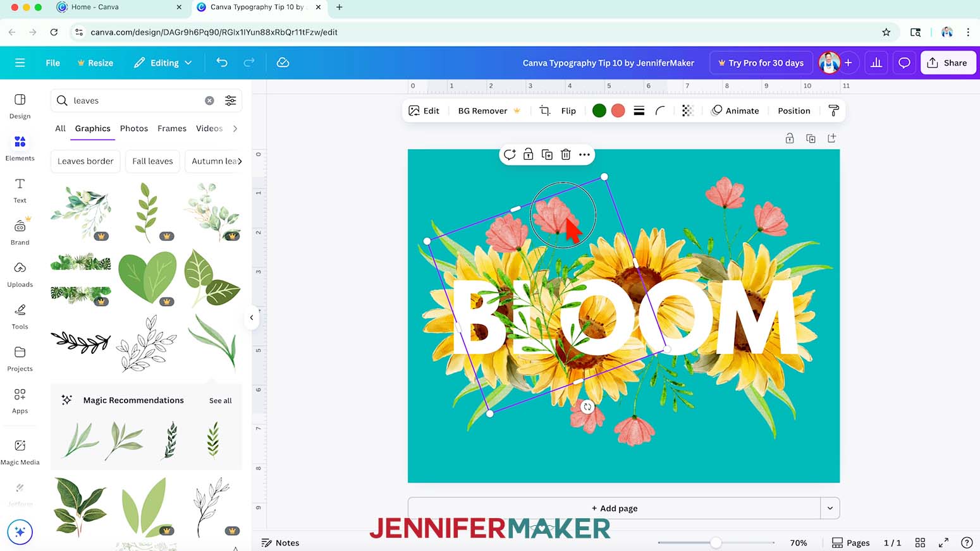Delete the selected element with the trash icon
Screen dimensions: 980x551
[x=566, y=154]
